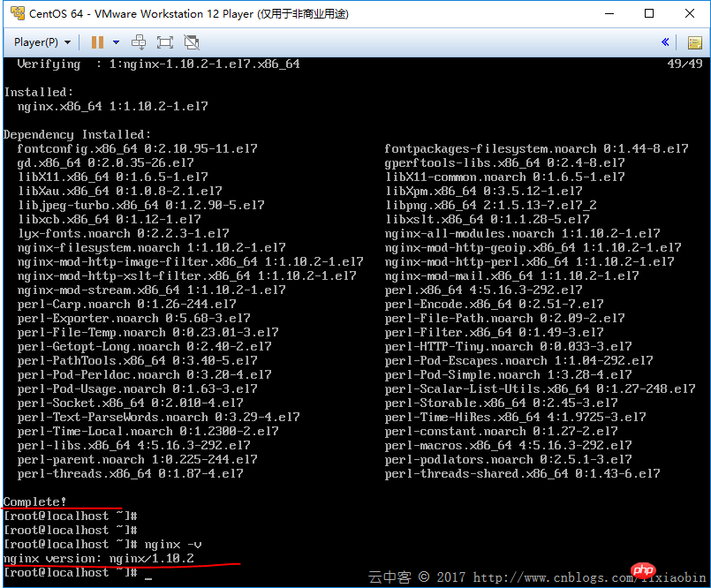711x588 pixels.
Task: Open the notes/message log icon at toolbar right
Action: [x=695, y=42]
